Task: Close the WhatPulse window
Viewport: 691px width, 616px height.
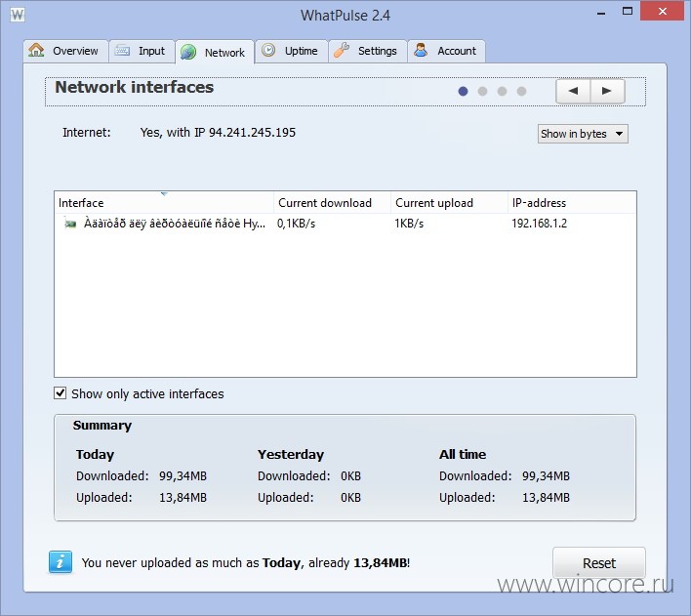Action: click(663, 11)
